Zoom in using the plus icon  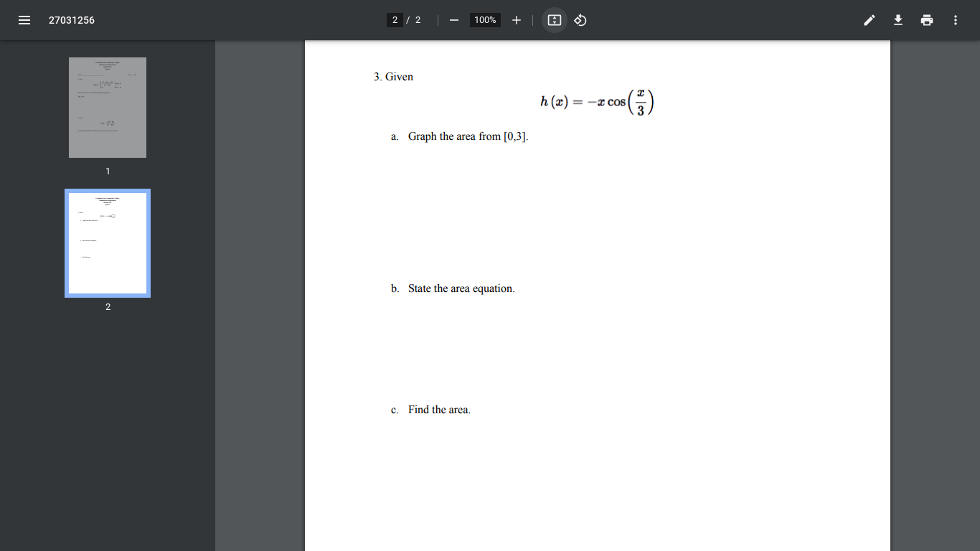tap(516, 20)
